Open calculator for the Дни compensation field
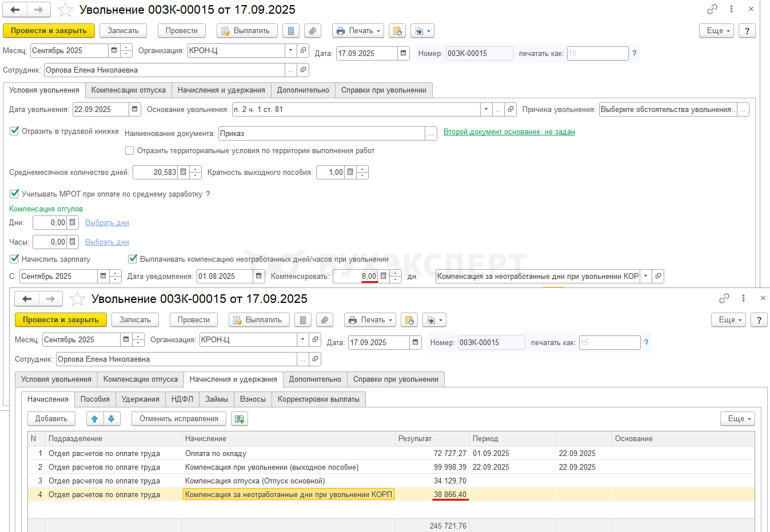 click(73, 222)
